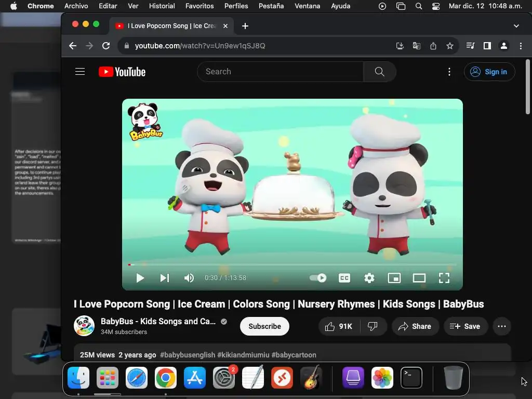Expand Chrome tab search chevron

[x=516, y=26]
